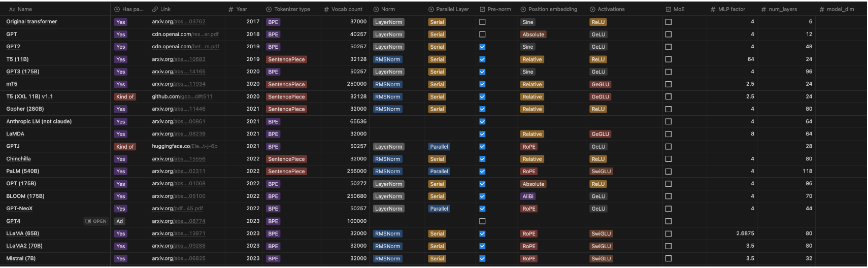
Task: Open the arxiv link for Chinchilla
Action: pyautogui.click(x=179, y=159)
